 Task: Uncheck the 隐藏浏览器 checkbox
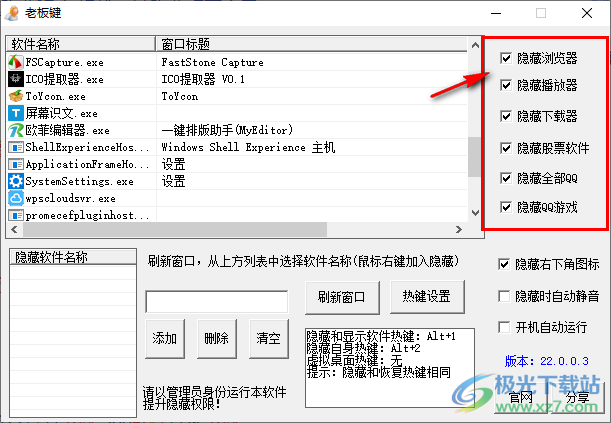pyautogui.click(x=505, y=58)
